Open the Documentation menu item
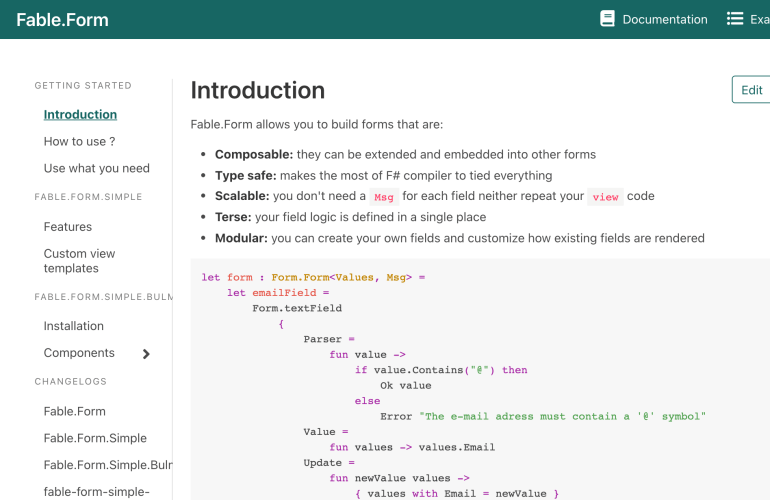This screenshot has height=500, width=770. click(x=664, y=19)
